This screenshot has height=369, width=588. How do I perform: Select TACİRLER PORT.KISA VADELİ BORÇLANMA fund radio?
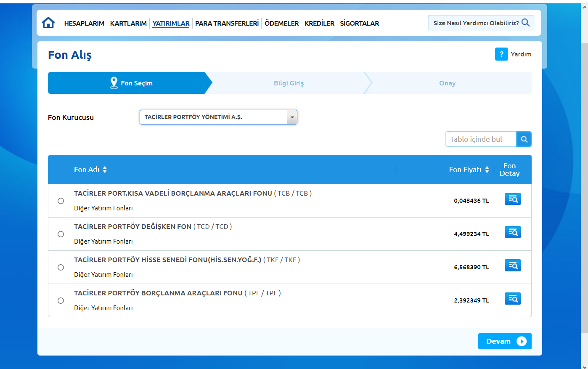(61, 201)
